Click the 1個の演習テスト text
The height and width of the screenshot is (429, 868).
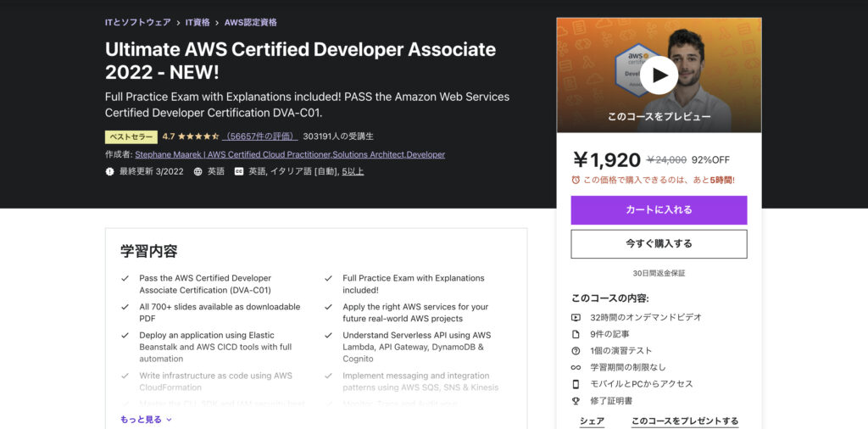coord(621,351)
